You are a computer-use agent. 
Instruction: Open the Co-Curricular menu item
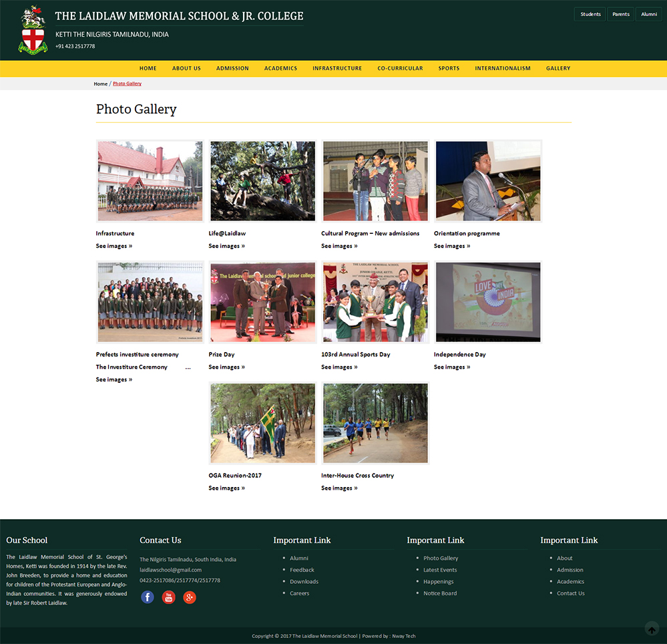(x=400, y=68)
